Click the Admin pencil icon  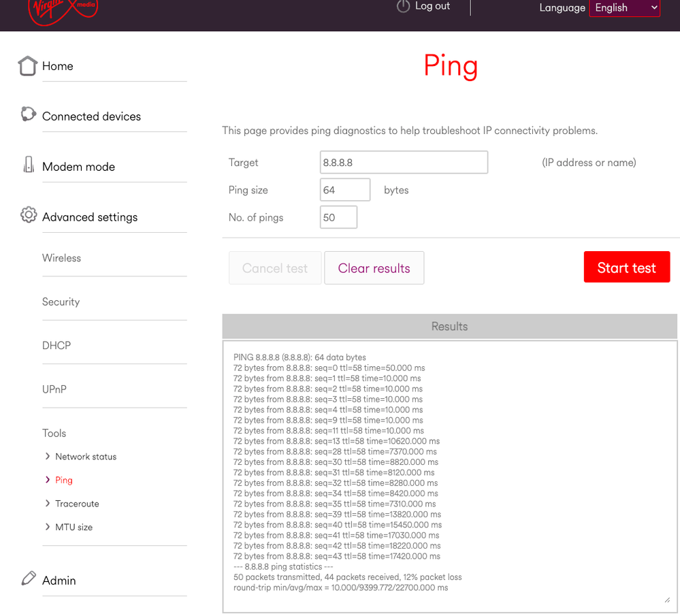coord(29,579)
